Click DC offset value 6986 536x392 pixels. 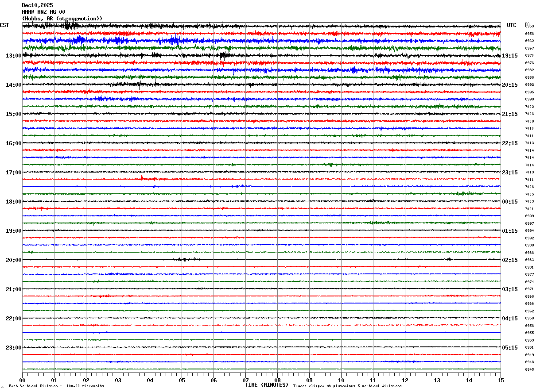(x=529, y=253)
